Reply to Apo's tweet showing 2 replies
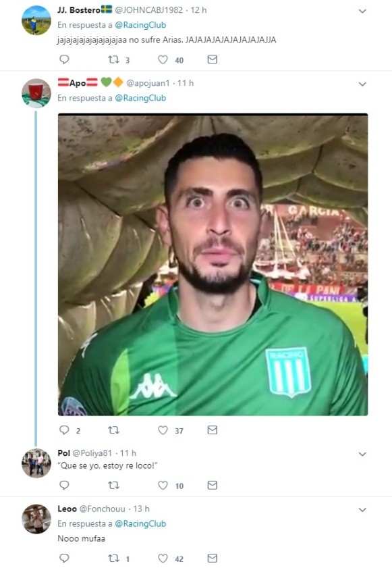Image resolution: width=392 pixels, height=568 pixels. point(64,430)
